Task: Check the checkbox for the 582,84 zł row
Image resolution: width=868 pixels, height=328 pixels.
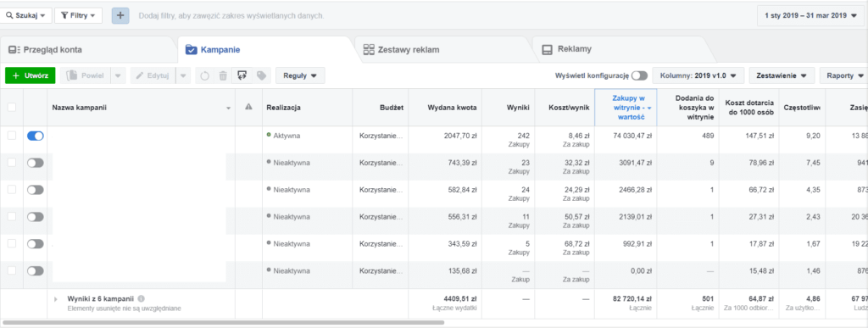Action: pos(12,190)
